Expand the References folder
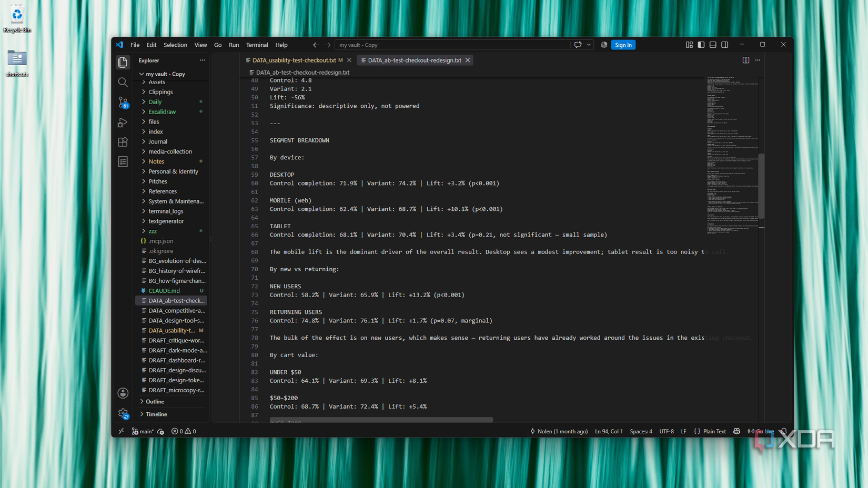The image size is (868, 488). [172, 191]
